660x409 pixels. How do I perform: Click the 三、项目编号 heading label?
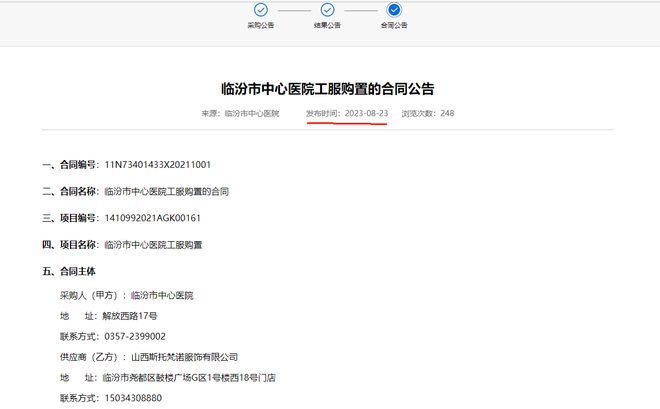click(70, 218)
